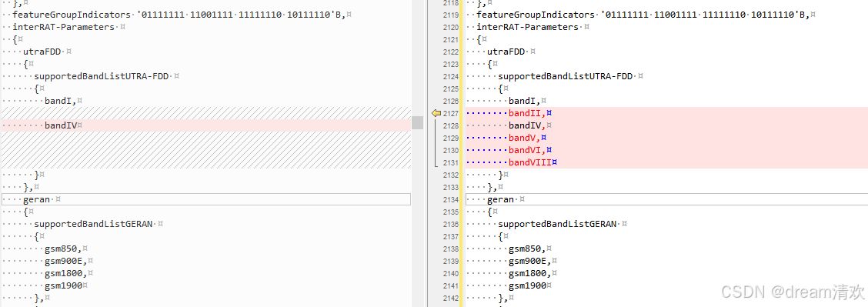Screen dimensions: 868x307
Task: Select the bandVIII line in right pane
Action: (667, 162)
